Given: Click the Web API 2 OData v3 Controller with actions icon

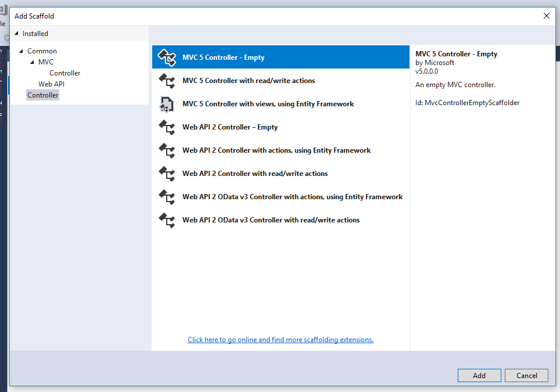Looking at the screenshot, I should [167, 196].
